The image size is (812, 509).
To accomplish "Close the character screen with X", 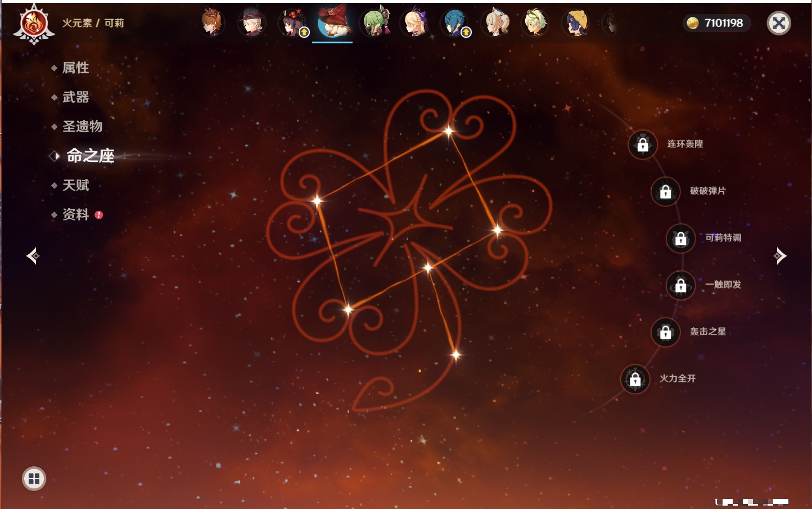I will (779, 23).
